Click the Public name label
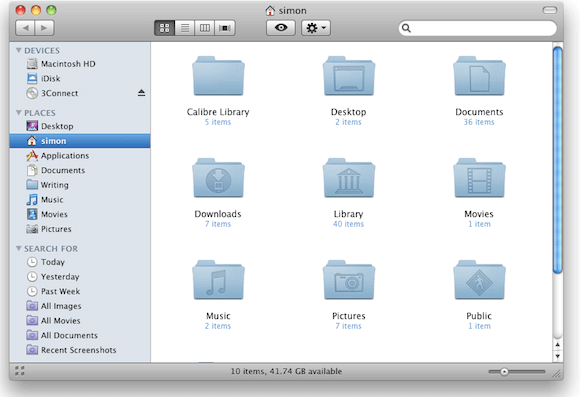 [479, 316]
